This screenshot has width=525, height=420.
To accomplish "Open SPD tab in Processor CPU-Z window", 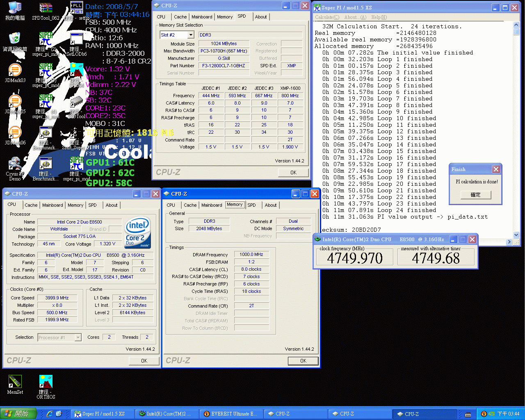I will coord(93,205).
